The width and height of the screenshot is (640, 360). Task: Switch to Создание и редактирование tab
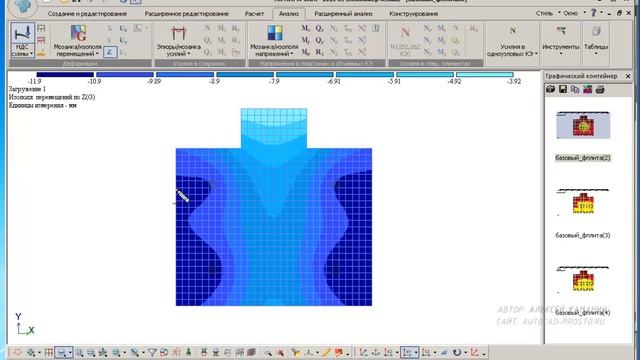(x=87, y=13)
